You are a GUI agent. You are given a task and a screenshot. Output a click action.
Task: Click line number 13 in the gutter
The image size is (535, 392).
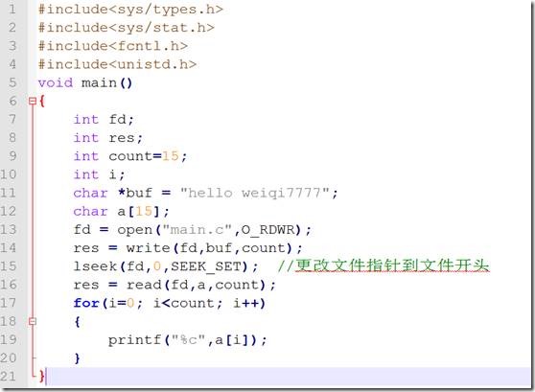(9, 229)
